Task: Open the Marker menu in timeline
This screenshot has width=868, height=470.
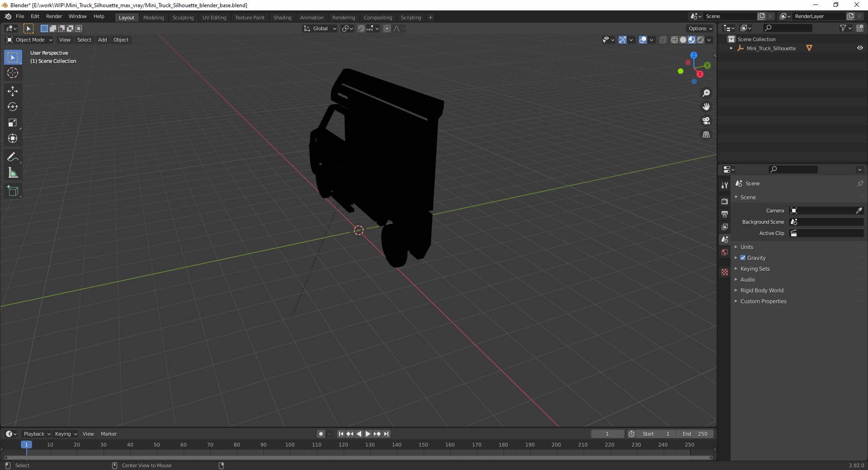Action: tap(108, 434)
